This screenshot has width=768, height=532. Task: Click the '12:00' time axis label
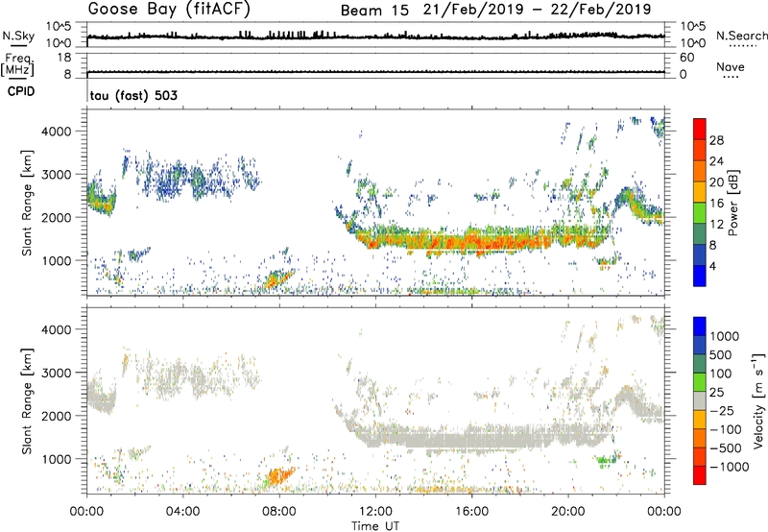coord(375,512)
